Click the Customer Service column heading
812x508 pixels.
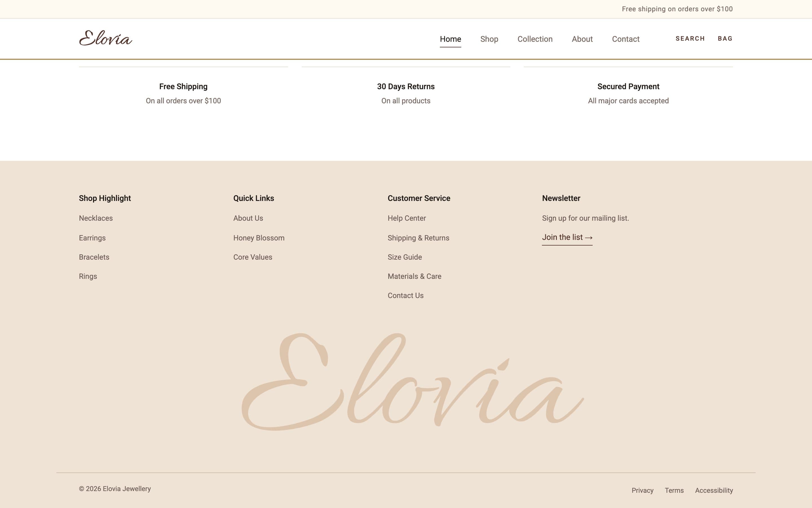coord(419,198)
